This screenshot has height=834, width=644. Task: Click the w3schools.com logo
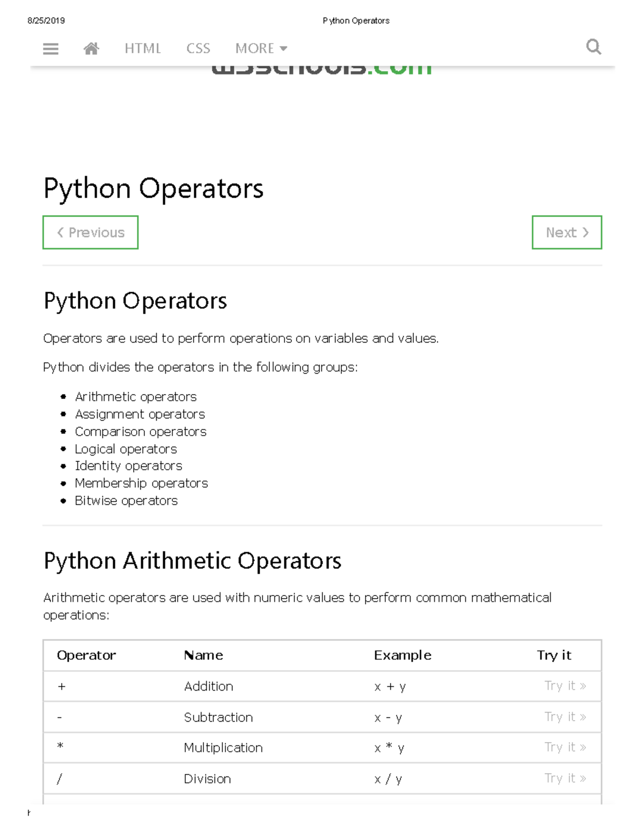pos(321,69)
